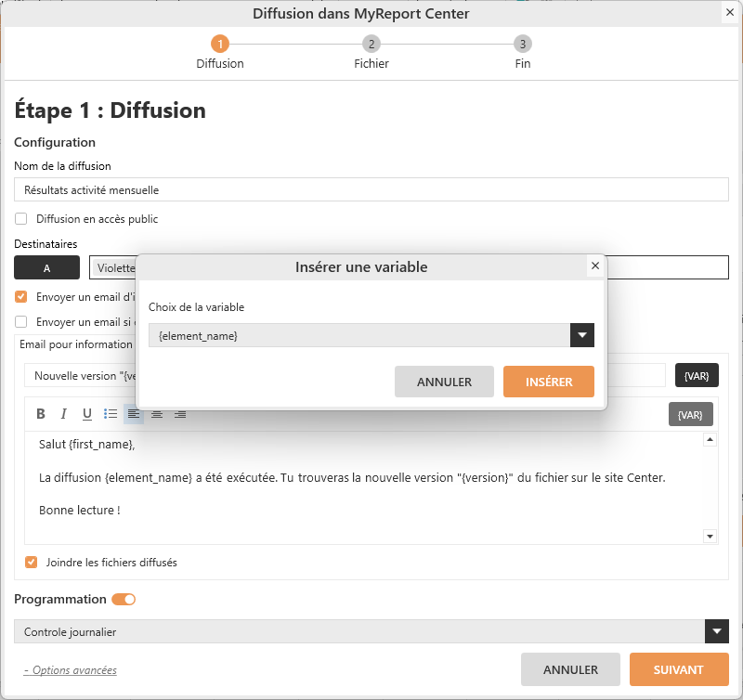The width and height of the screenshot is (743, 700).
Task: Align email text to the left
Action: [134, 414]
